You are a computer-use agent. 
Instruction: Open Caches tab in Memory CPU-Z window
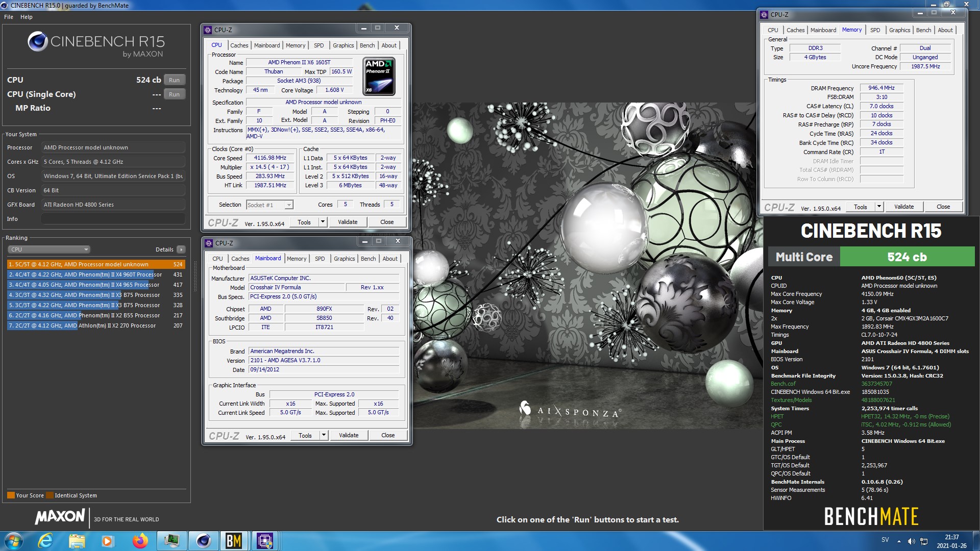(795, 30)
